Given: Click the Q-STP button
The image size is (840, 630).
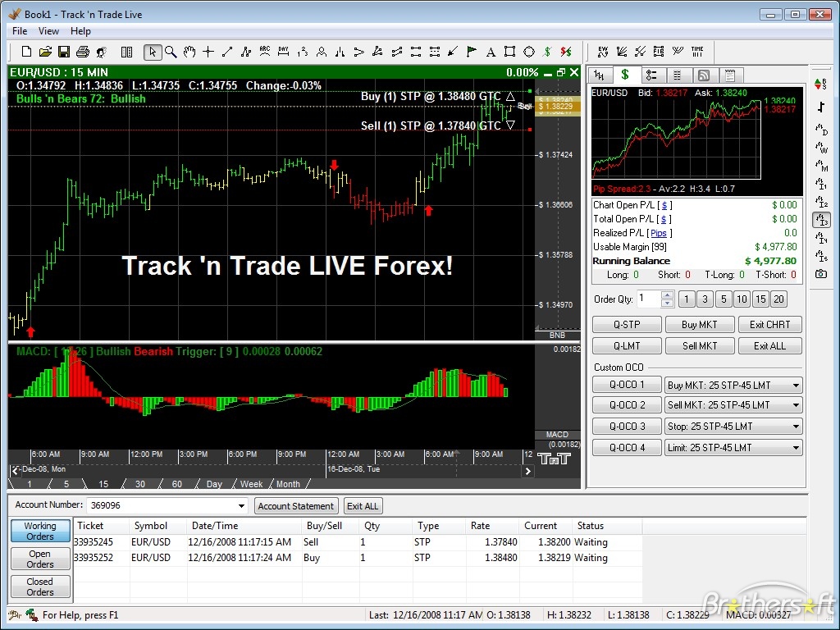Looking at the screenshot, I should tap(627, 325).
